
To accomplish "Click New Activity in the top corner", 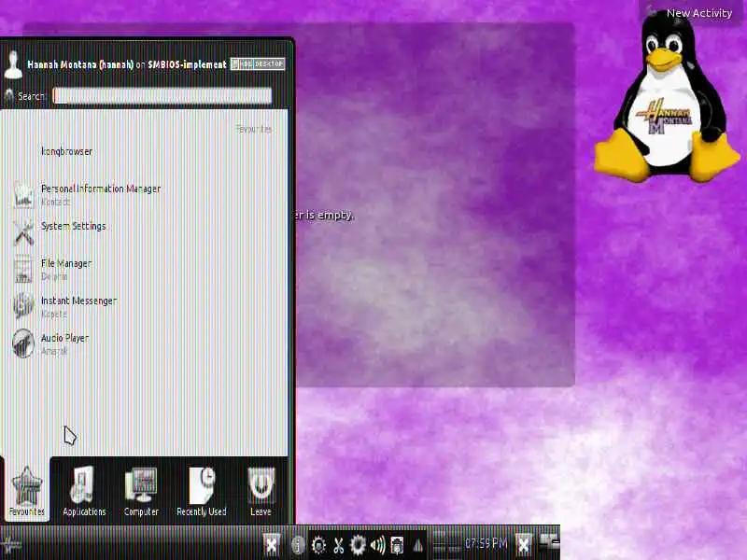I will point(698,13).
